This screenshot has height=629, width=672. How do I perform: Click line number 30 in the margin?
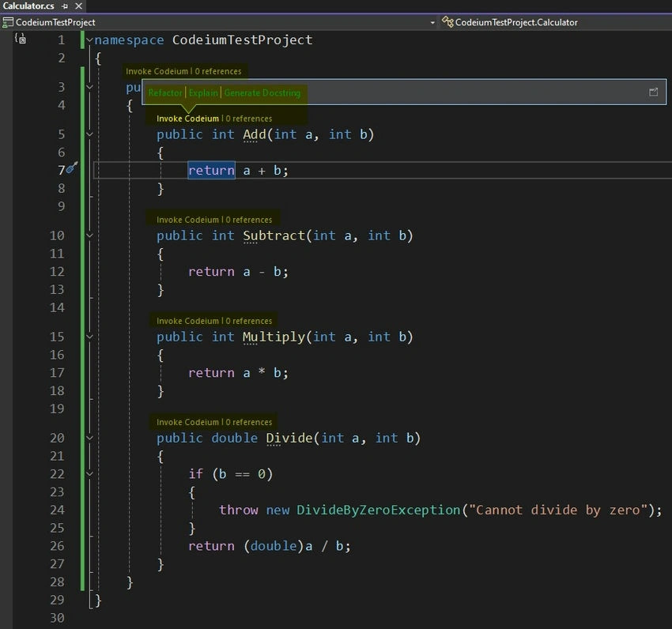(x=57, y=618)
